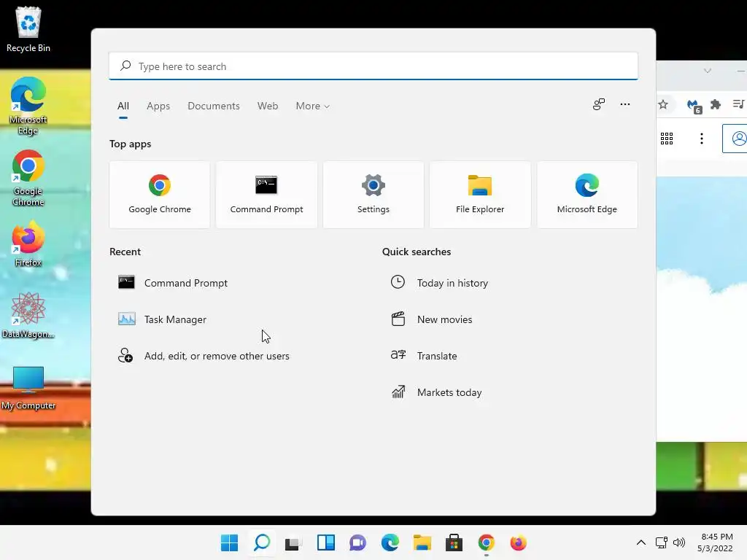Open Recycle Bin desktop icon

coord(28,29)
